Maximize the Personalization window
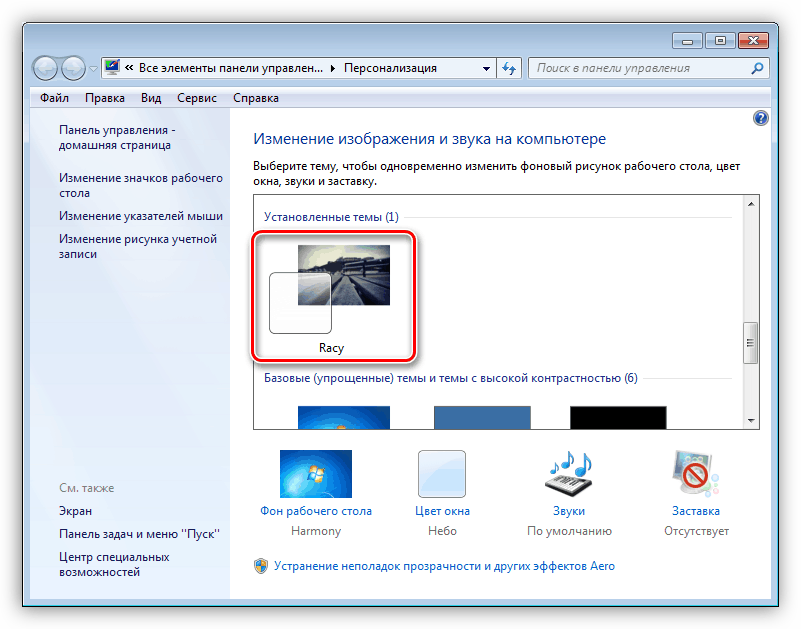801x629 pixels. click(x=720, y=41)
